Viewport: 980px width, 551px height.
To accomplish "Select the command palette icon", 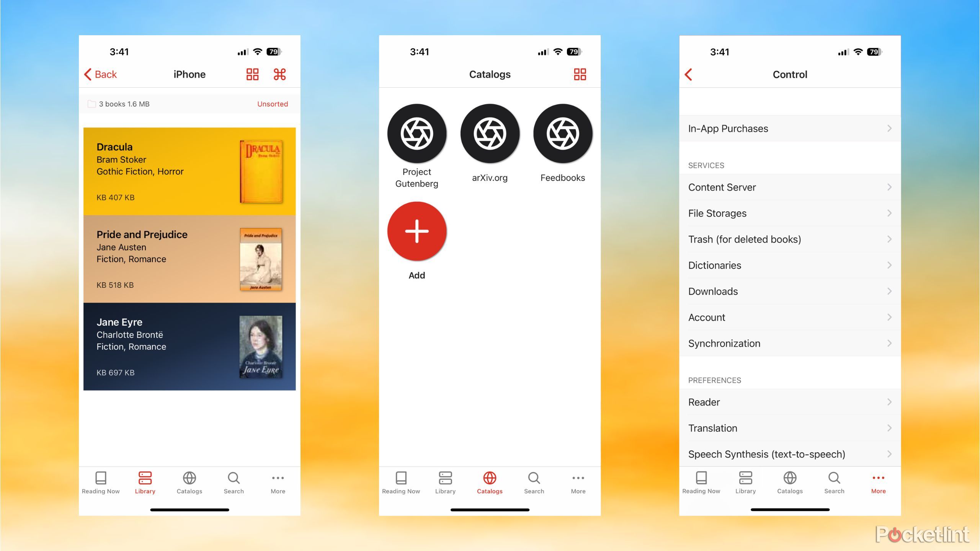I will pyautogui.click(x=280, y=74).
